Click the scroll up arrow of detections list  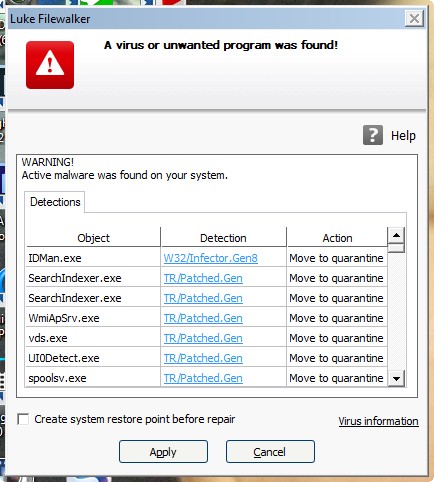tap(396, 235)
